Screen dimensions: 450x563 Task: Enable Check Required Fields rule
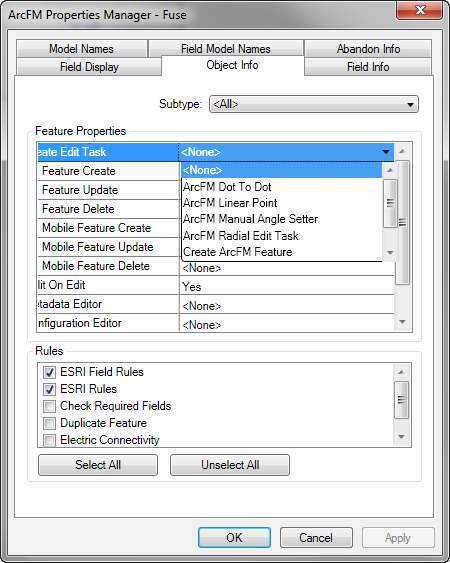click(x=49, y=406)
